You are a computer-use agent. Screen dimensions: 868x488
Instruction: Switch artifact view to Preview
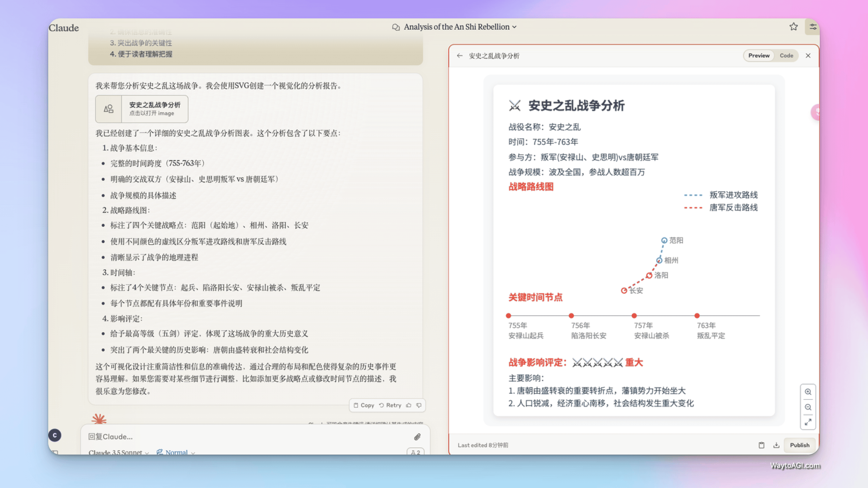(x=759, y=55)
